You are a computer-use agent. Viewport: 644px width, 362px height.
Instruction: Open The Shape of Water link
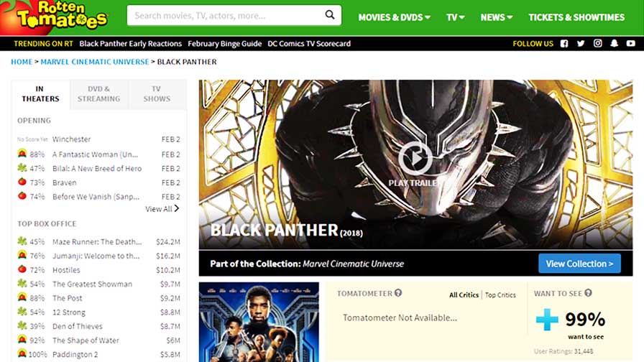(x=86, y=340)
